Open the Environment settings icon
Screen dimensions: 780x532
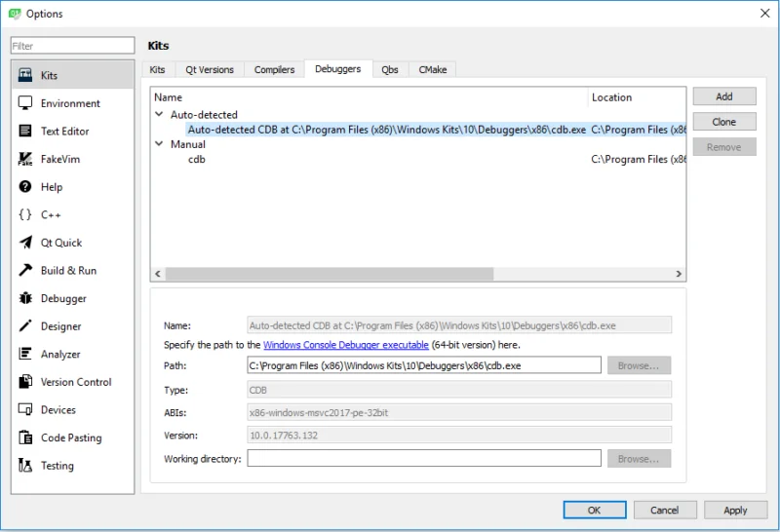click(25, 103)
